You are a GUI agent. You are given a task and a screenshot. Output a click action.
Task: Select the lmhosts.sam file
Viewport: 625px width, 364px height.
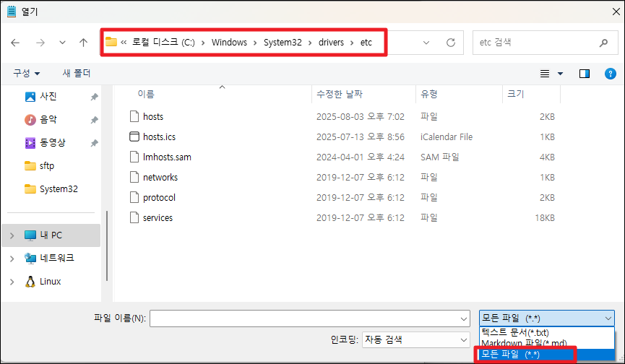[x=167, y=157]
